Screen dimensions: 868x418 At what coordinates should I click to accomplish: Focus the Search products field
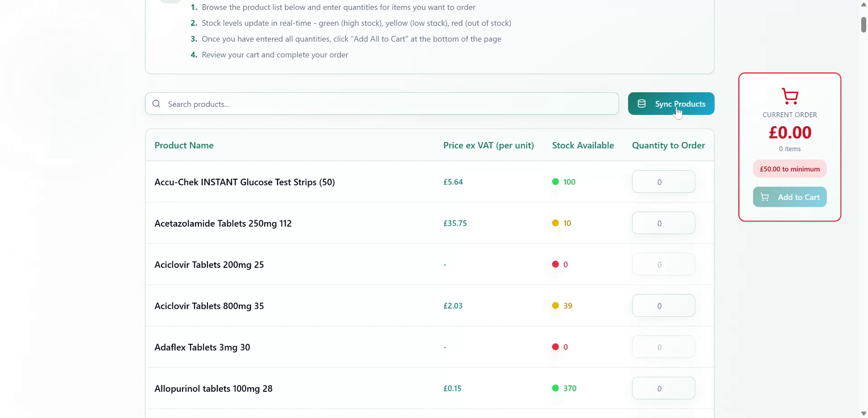click(389, 104)
